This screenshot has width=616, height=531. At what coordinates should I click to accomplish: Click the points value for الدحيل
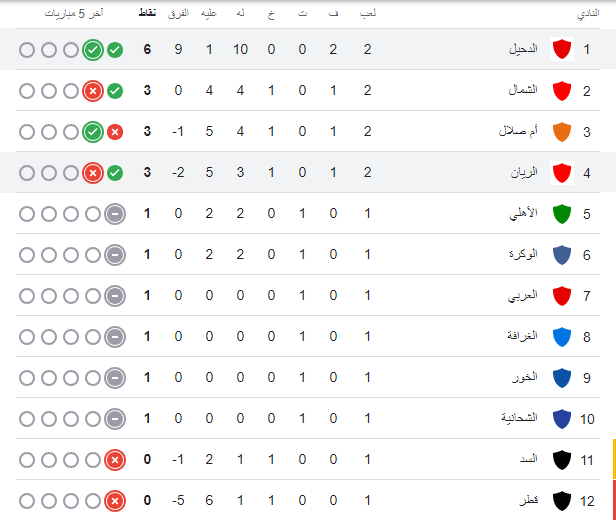coord(147,50)
